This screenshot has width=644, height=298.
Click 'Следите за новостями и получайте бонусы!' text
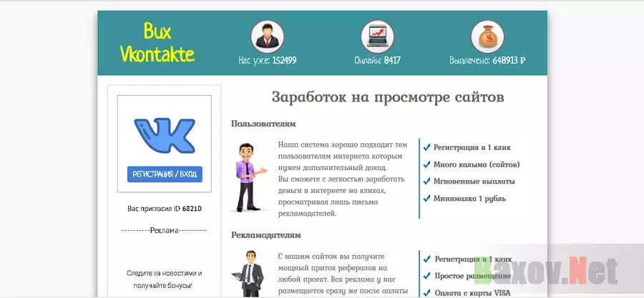[165, 279]
